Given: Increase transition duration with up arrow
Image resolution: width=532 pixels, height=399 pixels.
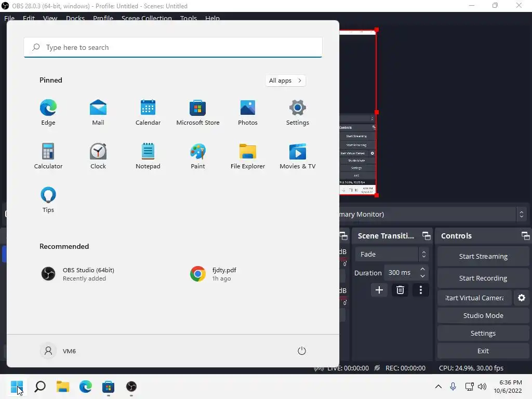Looking at the screenshot, I should pyautogui.click(x=422, y=269).
